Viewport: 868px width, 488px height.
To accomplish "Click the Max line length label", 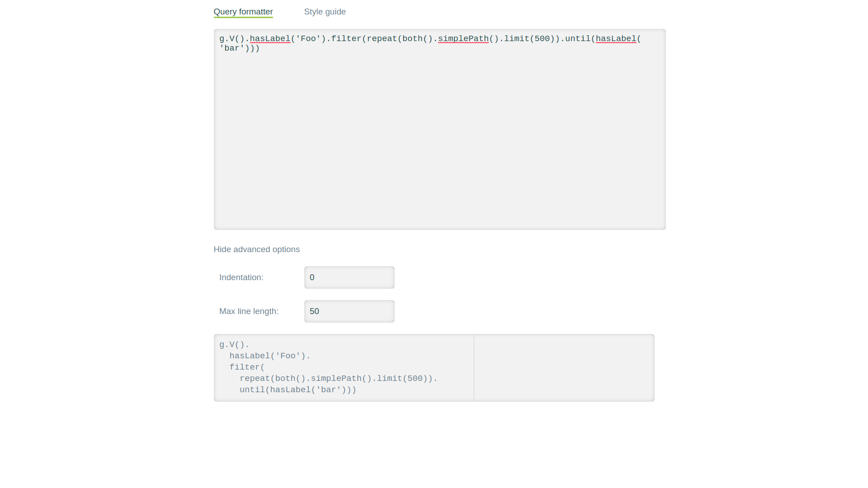I will [x=249, y=311].
